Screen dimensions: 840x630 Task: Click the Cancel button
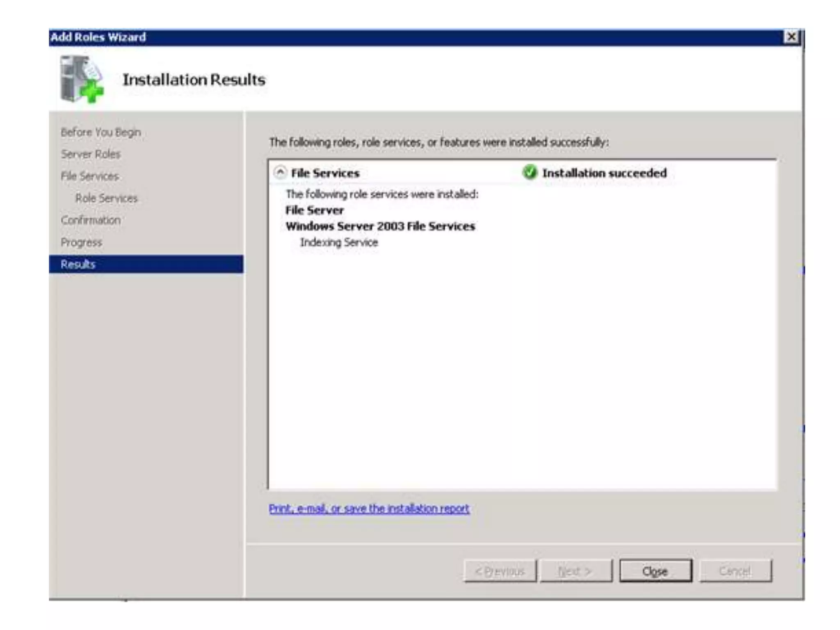pos(735,571)
